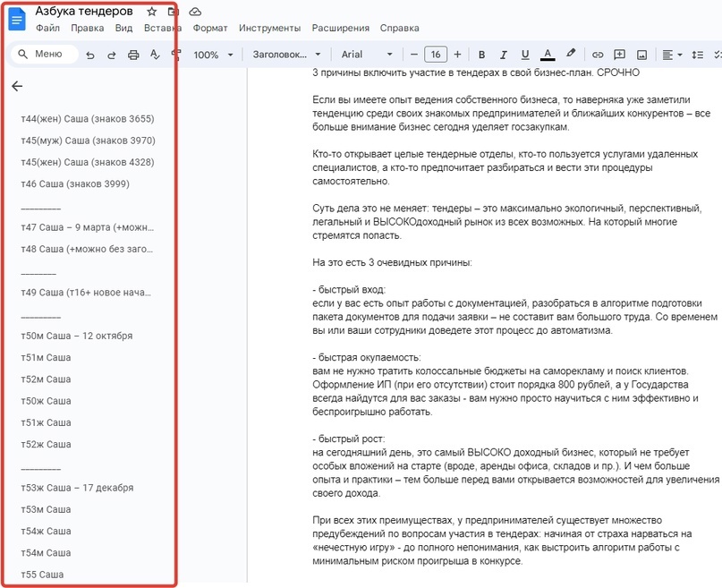Viewport: 722px width, 588px height.
Task: Select the font size field showing 16
Action: pos(436,55)
